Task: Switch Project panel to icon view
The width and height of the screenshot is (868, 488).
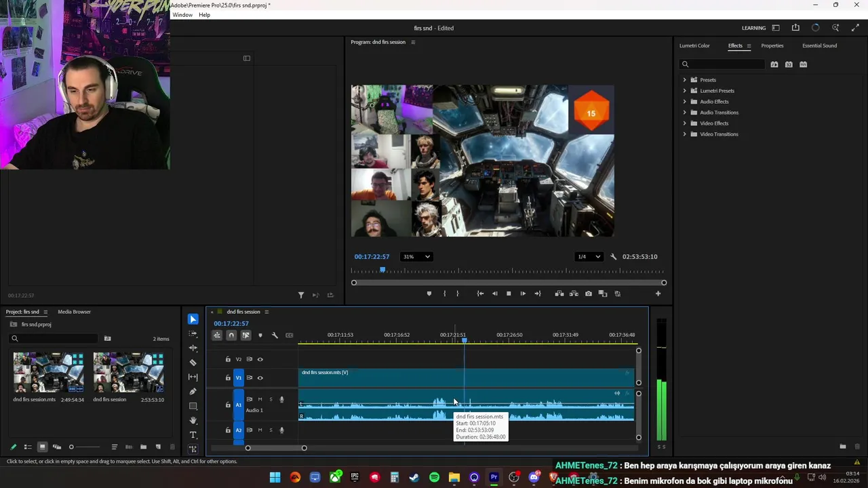Action: tap(42, 447)
